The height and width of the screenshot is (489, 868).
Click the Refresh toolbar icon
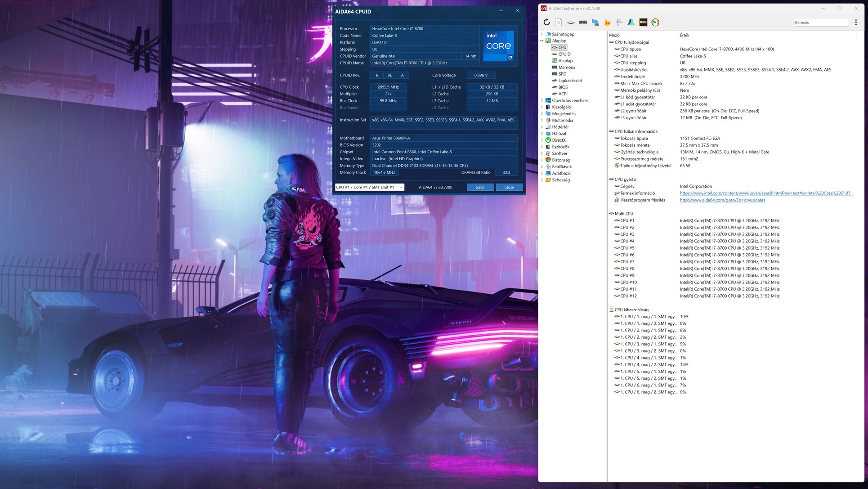pyautogui.click(x=546, y=22)
